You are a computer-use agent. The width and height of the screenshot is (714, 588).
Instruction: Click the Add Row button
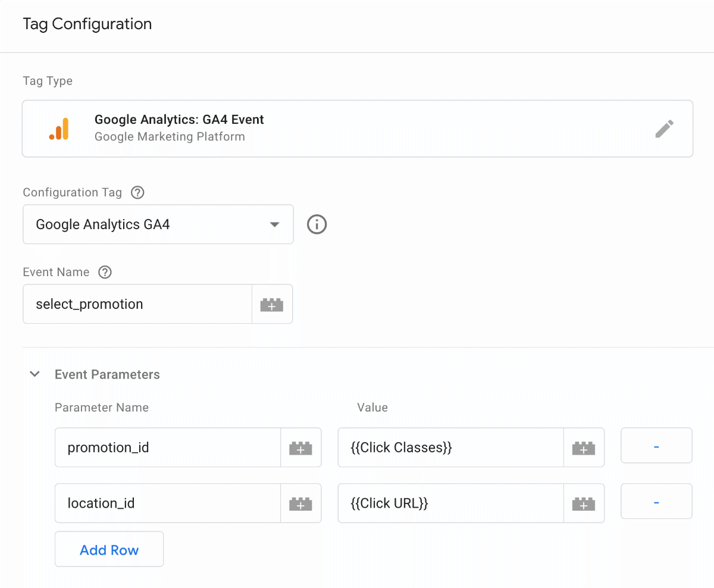(x=109, y=549)
